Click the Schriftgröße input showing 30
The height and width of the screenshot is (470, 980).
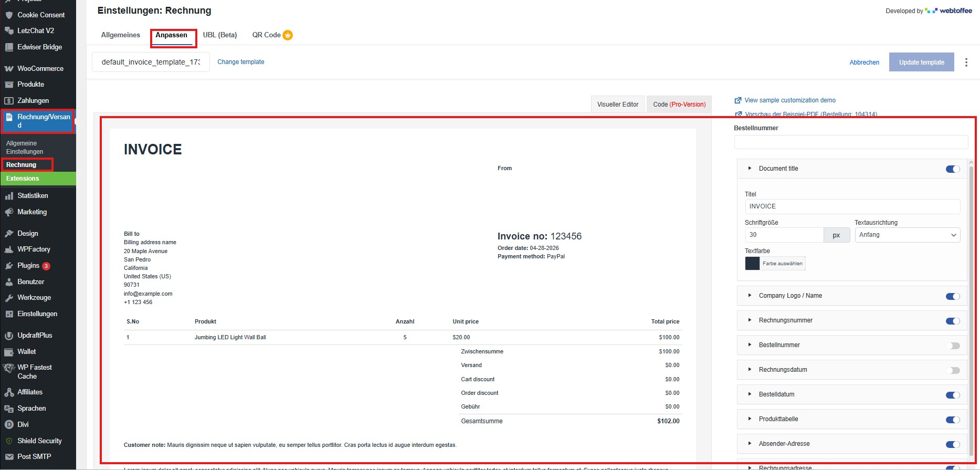[784, 235]
